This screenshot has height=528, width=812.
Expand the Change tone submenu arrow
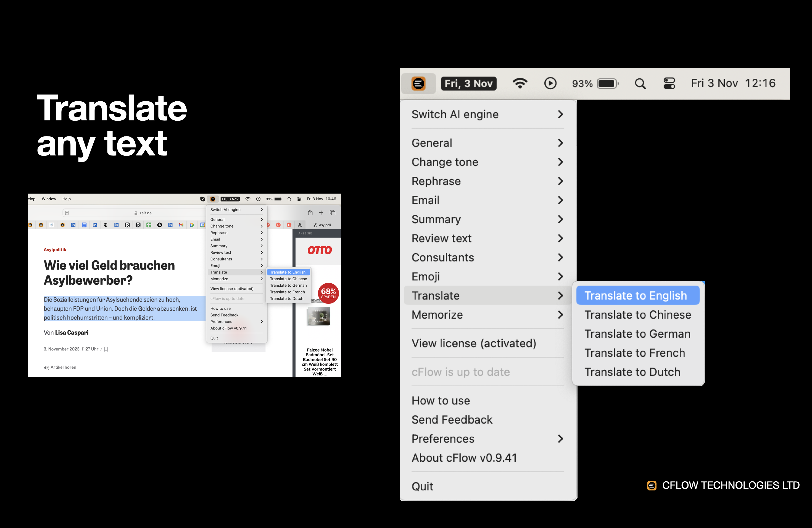tap(560, 162)
